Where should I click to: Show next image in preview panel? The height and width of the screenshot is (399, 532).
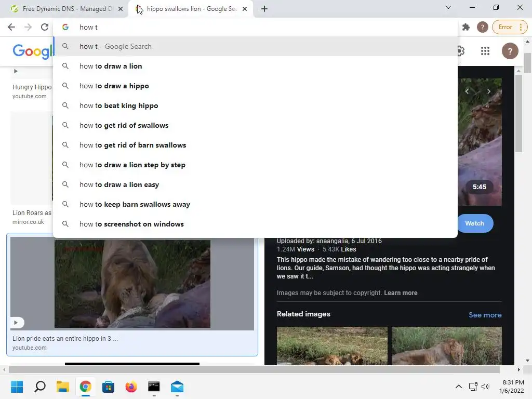pyautogui.click(x=488, y=91)
